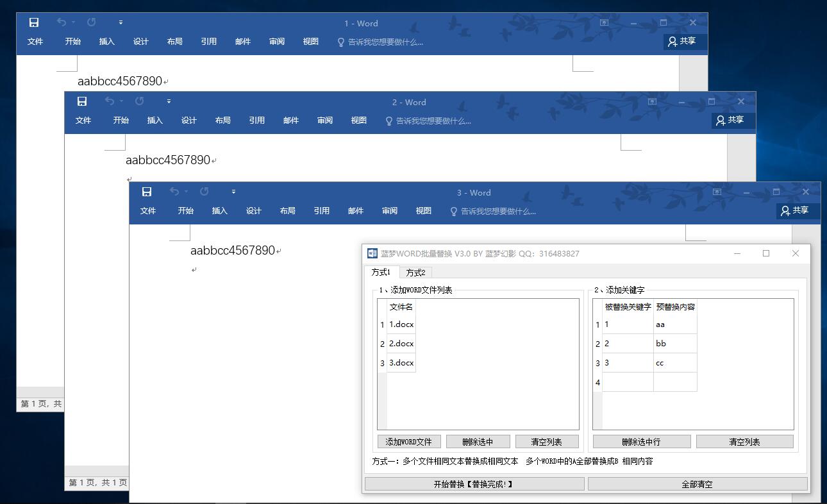Image resolution: width=827 pixels, height=504 pixels.
Task: Click document text aabbcc4567890 in 3 - Word
Action: [x=233, y=251]
